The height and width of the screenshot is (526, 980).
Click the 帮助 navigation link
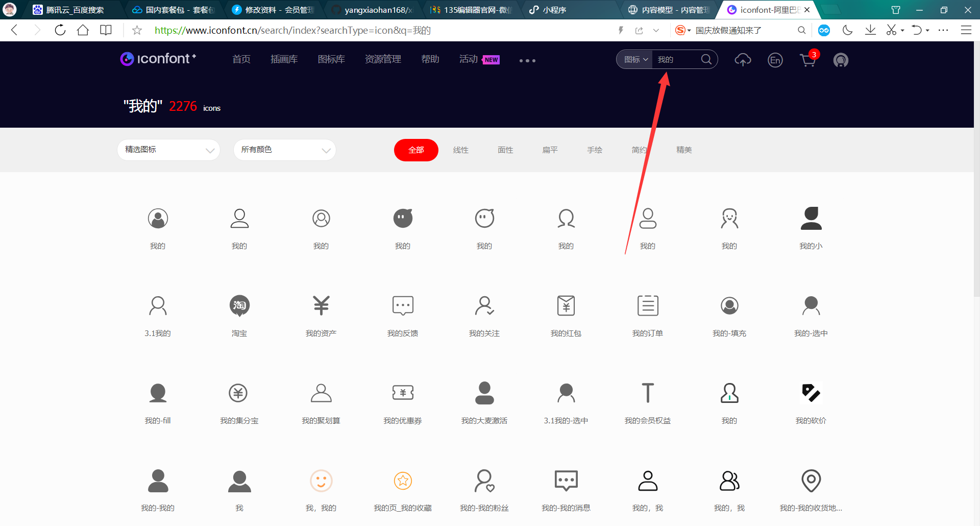(430, 59)
